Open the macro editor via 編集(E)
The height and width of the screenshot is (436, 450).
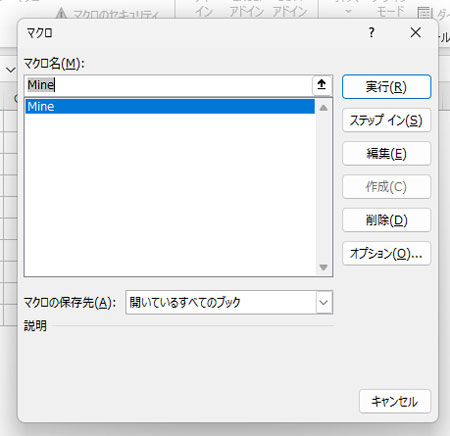tap(386, 154)
